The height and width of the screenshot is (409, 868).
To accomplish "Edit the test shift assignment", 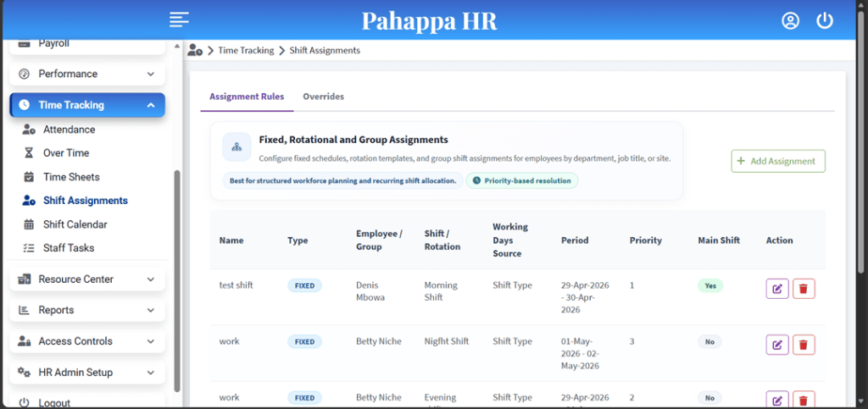I will [x=777, y=289].
